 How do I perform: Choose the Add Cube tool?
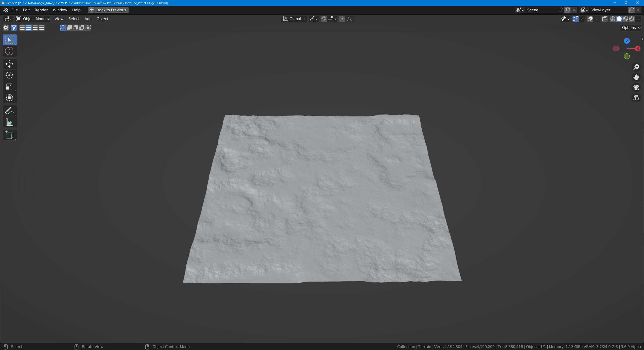[x=9, y=135]
